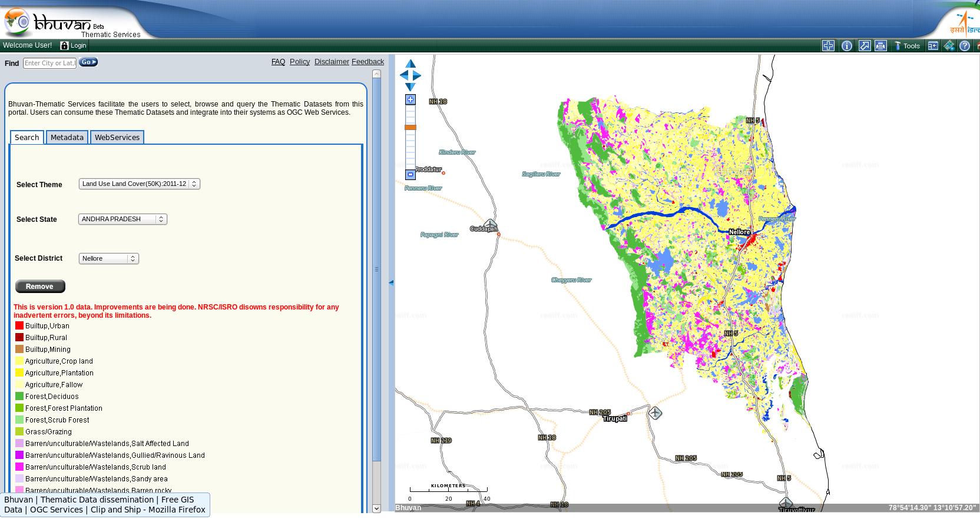This screenshot has width=980, height=519.
Task: Click the panel scrollbar down arrow
Action: tap(376, 508)
